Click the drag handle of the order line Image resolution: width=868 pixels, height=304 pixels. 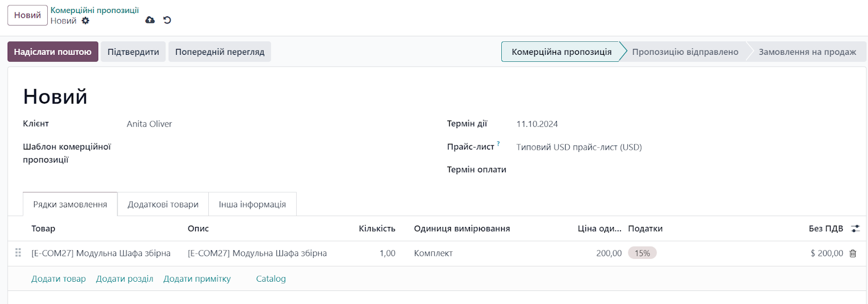pos(18,253)
